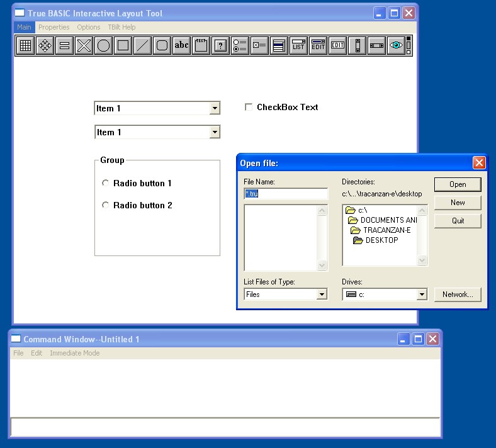The image size is (496, 448).
Task: Click the file list scrollbar down arrow
Action: (x=322, y=266)
